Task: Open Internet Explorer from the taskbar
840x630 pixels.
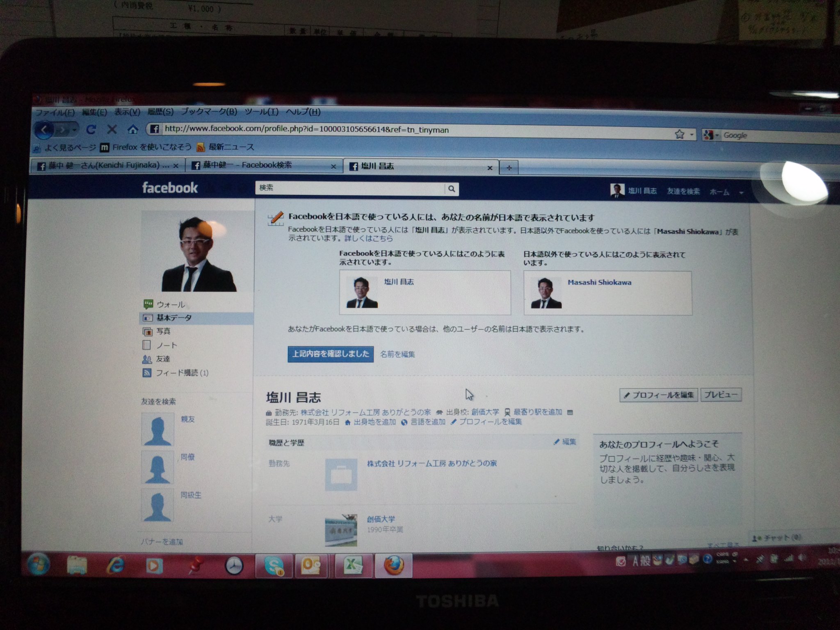Action: pyautogui.click(x=116, y=566)
